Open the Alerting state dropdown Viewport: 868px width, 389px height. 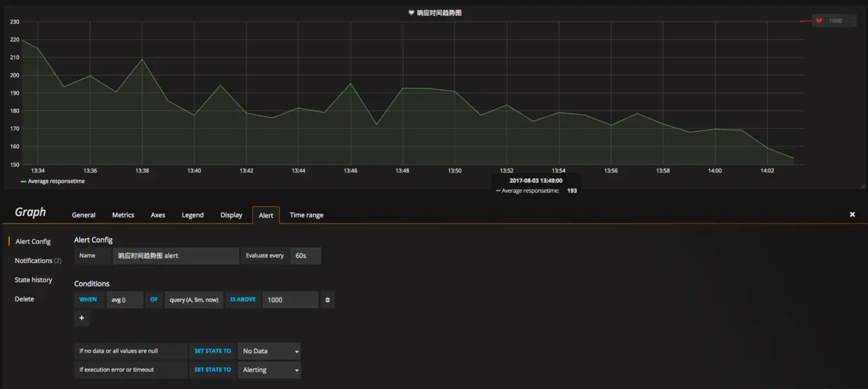(x=269, y=370)
